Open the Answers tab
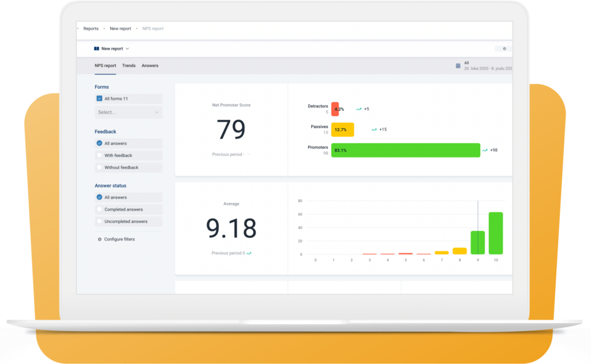This screenshot has height=364, width=591. click(x=150, y=66)
